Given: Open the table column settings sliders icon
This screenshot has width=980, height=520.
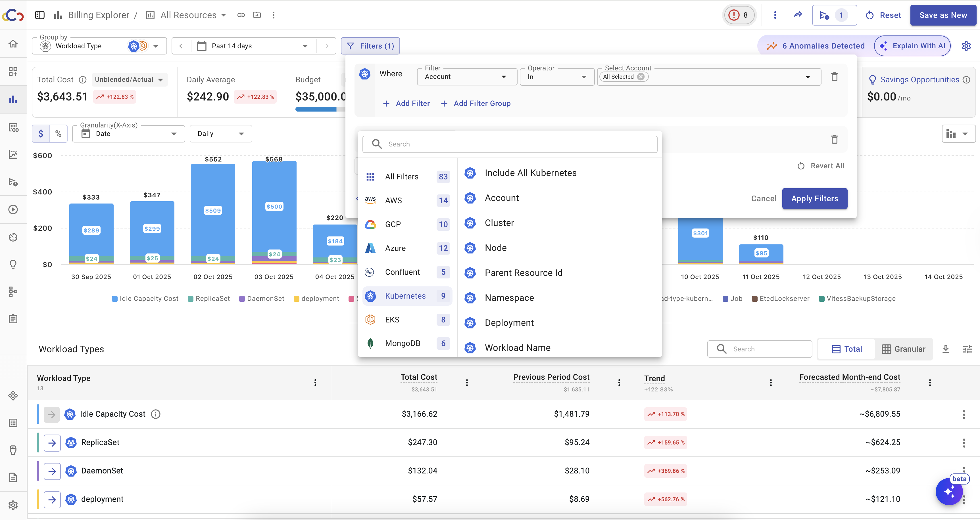Looking at the screenshot, I should pos(967,349).
